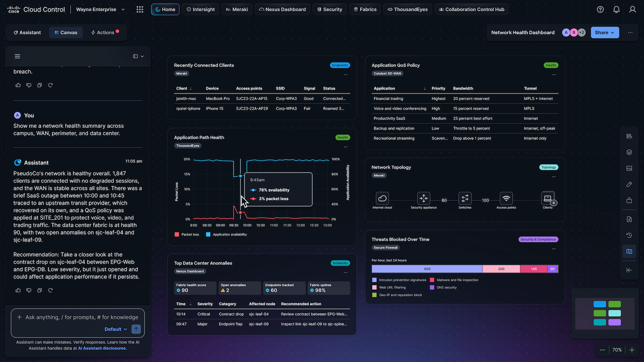
Task: Click the 200 web URL filtering bar segment
Action: 501,269
